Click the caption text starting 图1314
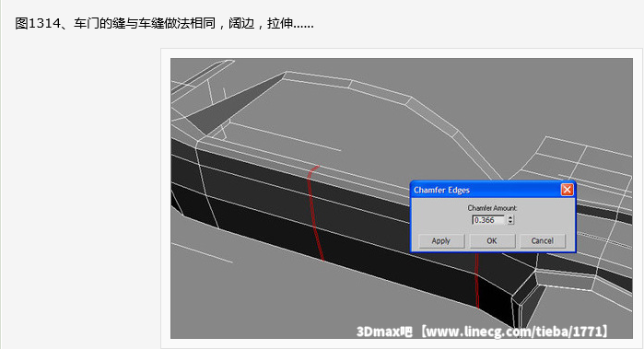644x349 pixels. 164,23
